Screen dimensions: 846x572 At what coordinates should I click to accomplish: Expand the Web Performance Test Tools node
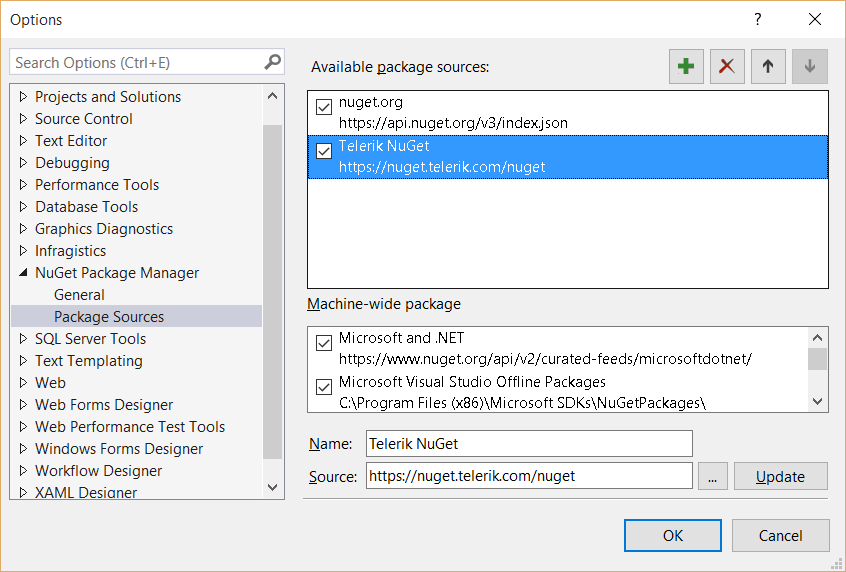pos(23,427)
